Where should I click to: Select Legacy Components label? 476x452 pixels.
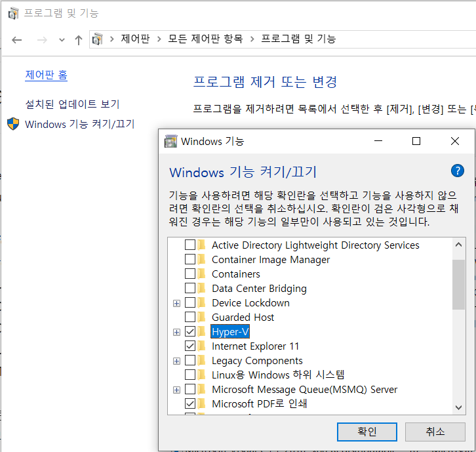click(257, 361)
